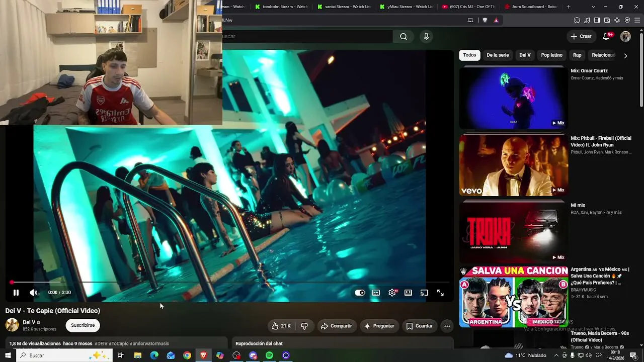Image resolution: width=644 pixels, height=362 pixels.
Task: Click the #underwatermusic hashtag link
Action: (x=149, y=344)
